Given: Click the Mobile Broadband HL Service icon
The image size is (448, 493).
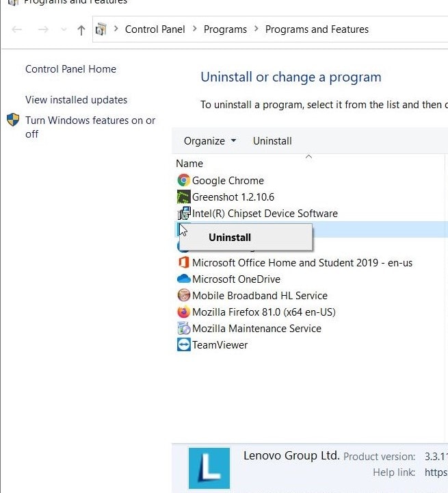Looking at the screenshot, I should [x=183, y=295].
